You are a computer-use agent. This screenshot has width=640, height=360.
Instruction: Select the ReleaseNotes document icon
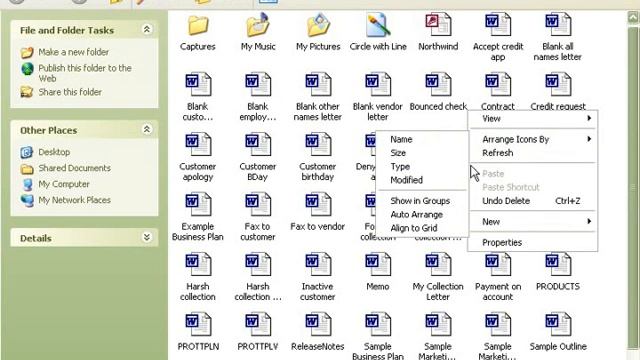coord(318,324)
